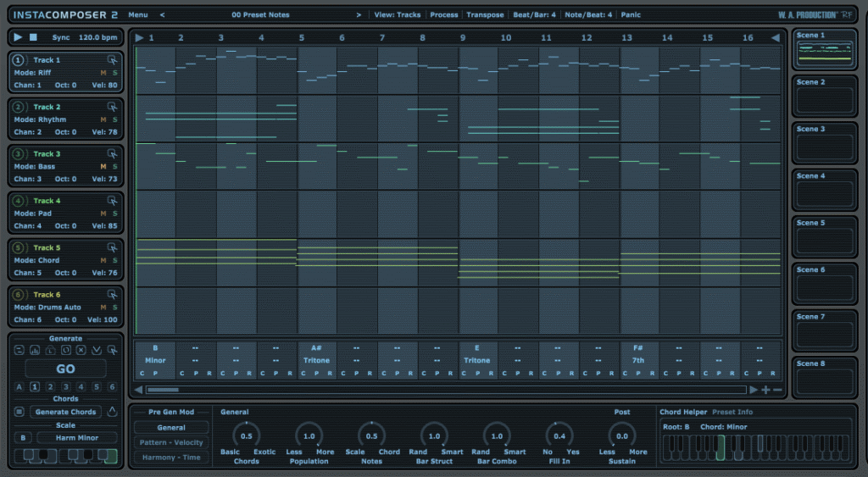The width and height of the screenshot is (868, 477).
Task: Mute Track 6 with M toggle
Action: pyautogui.click(x=103, y=307)
